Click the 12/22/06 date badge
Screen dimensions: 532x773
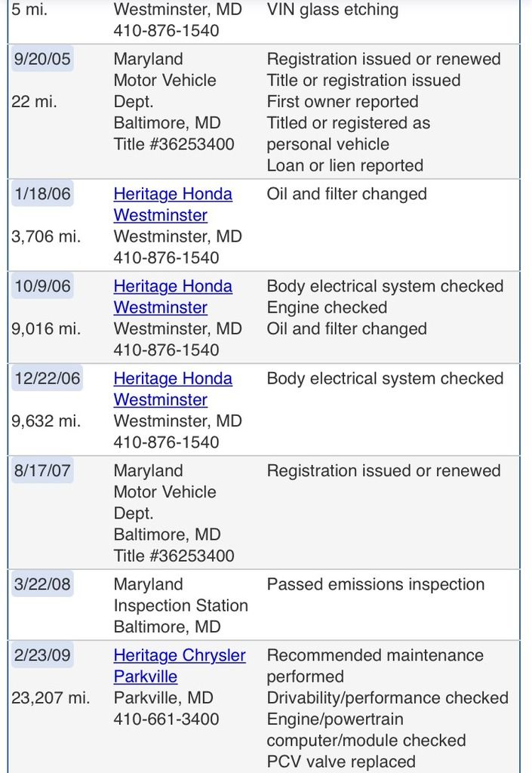[x=47, y=378]
